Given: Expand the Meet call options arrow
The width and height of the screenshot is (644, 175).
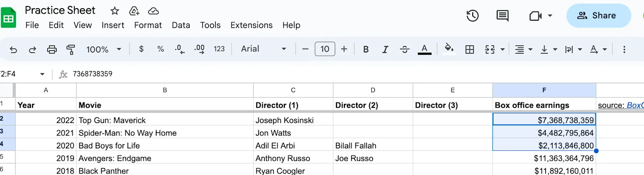Looking at the screenshot, I should click(550, 16).
